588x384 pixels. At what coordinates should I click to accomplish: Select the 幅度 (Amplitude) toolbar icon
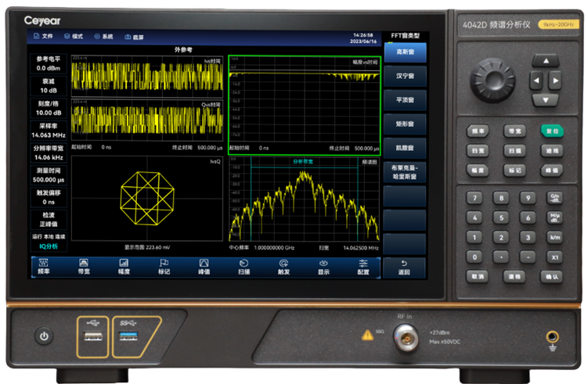point(124,266)
